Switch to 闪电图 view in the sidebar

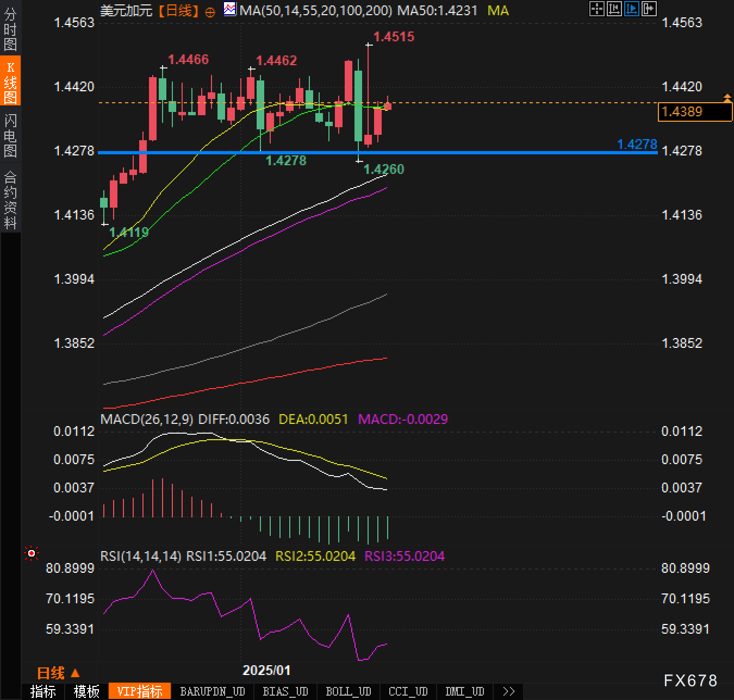tap(10, 135)
